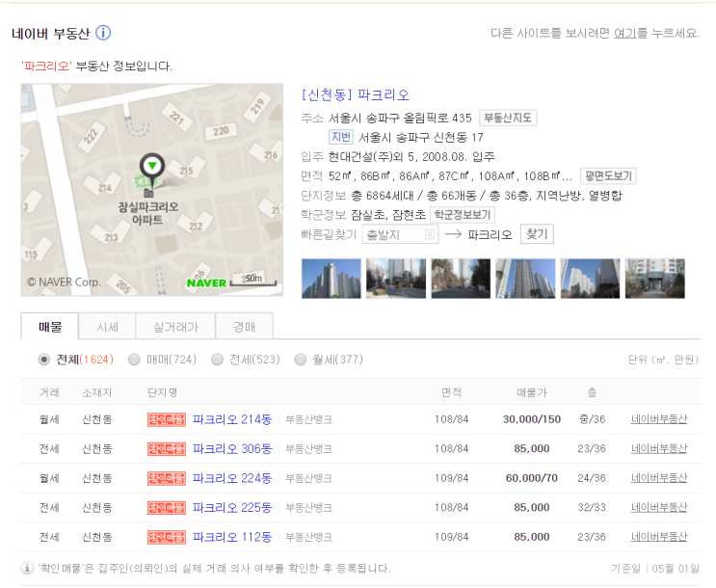Select the 매물가 column header

(532, 392)
